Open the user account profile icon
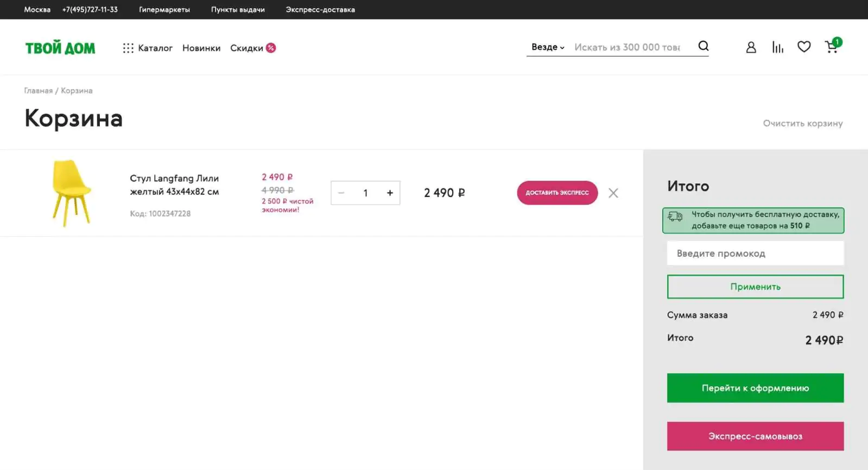Image resolution: width=868 pixels, height=470 pixels. tap(751, 47)
